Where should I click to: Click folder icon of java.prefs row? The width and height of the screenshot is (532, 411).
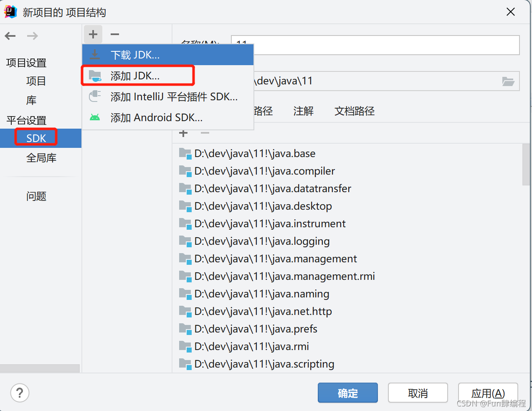(185, 329)
